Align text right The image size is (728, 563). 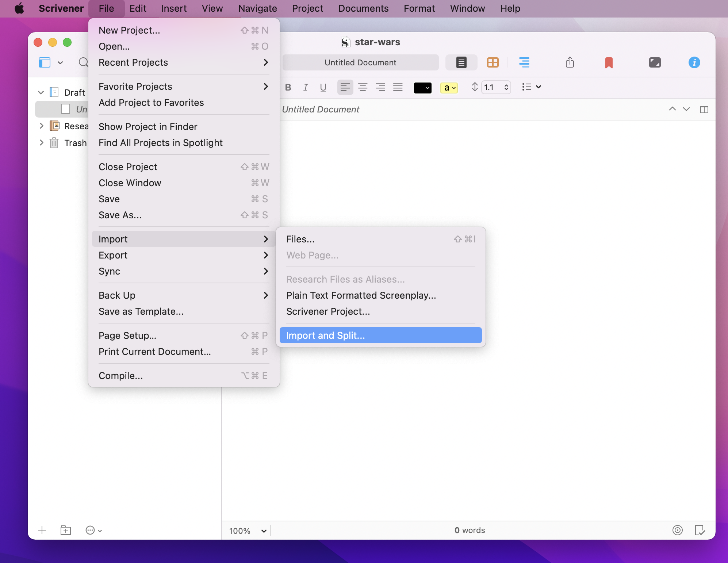(x=380, y=87)
